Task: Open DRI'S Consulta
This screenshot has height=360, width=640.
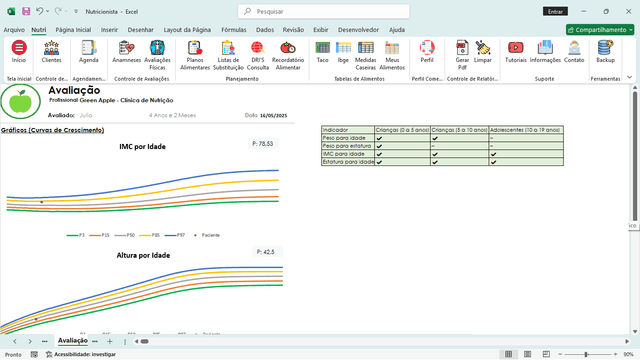Action: pos(258,56)
